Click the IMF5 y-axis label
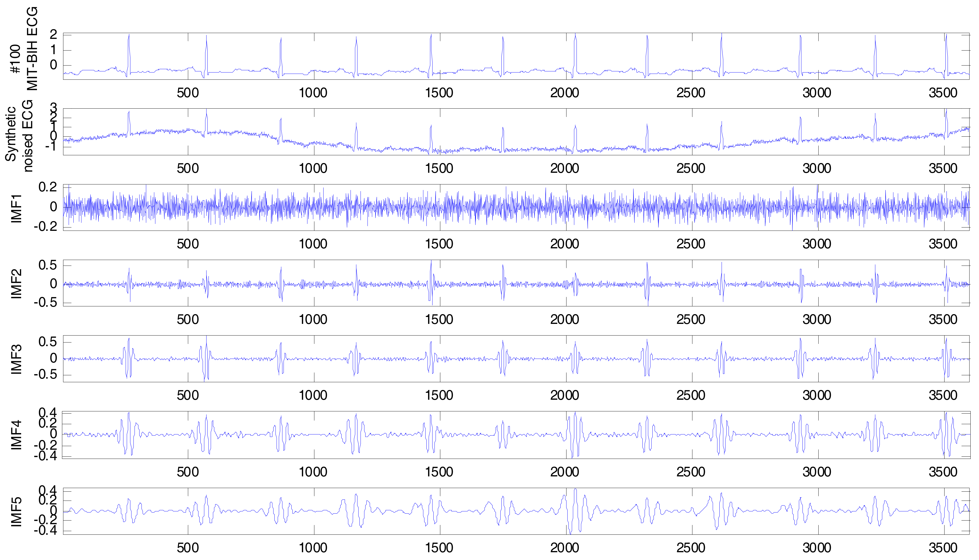979x560 pixels. point(16,512)
